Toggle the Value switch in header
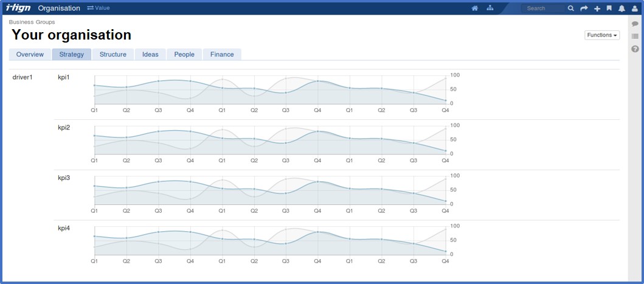644x284 pixels. coord(99,8)
